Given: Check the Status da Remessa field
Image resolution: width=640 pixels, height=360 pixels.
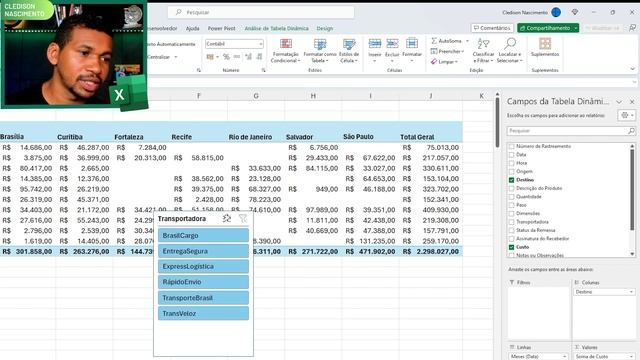Looking at the screenshot, I should (x=511, y=230).
